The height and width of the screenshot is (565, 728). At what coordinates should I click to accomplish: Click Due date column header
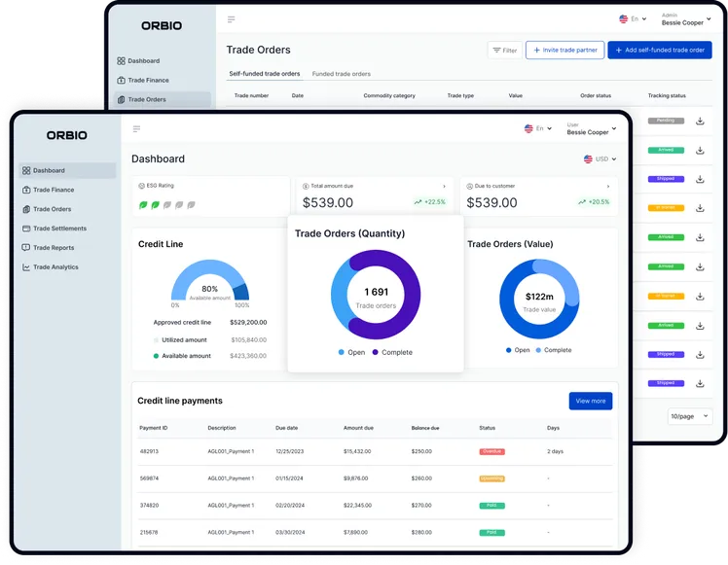[x=286, y=428]
